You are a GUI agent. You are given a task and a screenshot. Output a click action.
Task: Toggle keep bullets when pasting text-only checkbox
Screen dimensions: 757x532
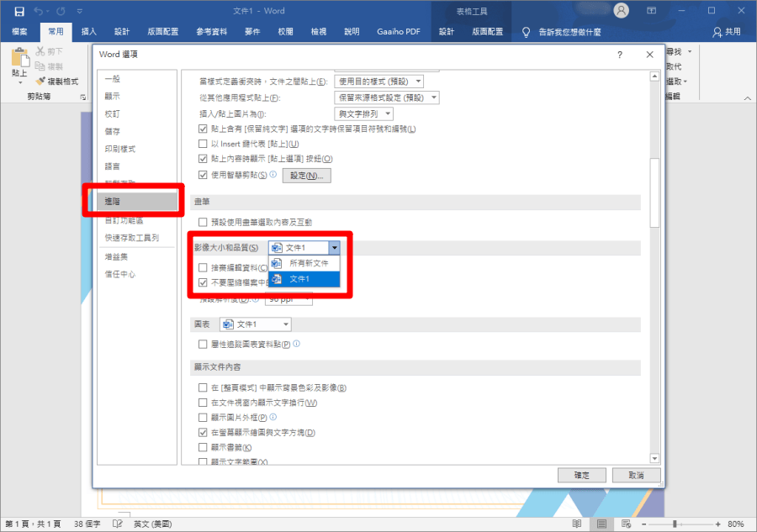click(203, 129)
